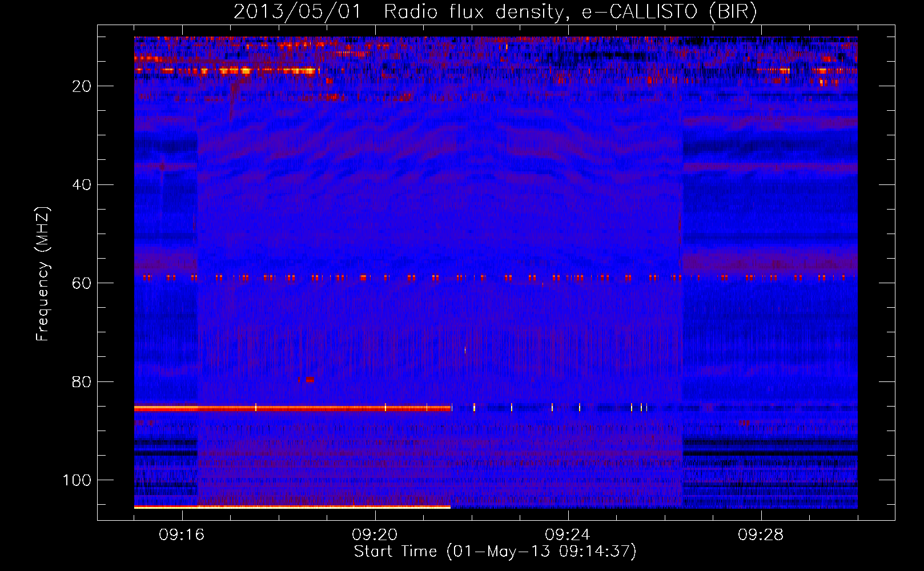The height and width of the screenshot is (571, 924).
Task: Click the 20 MHz frequency tick label
Action: [82, 86]
